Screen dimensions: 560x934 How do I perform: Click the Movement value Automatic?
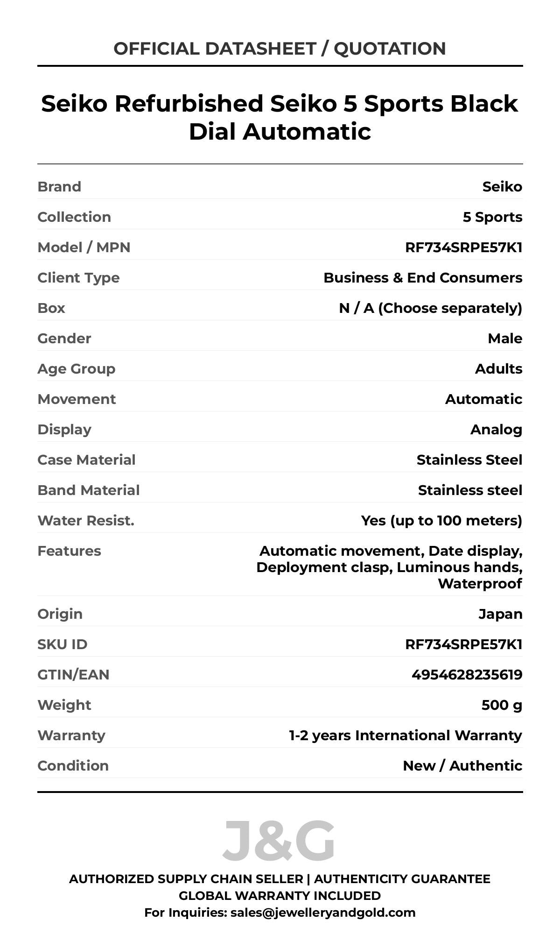click(483, 399)
